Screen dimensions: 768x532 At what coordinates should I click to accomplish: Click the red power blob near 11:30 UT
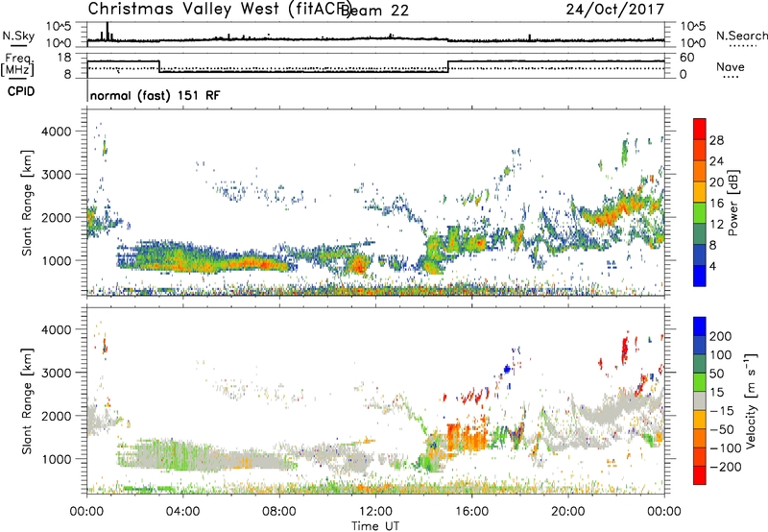[359, 266]
